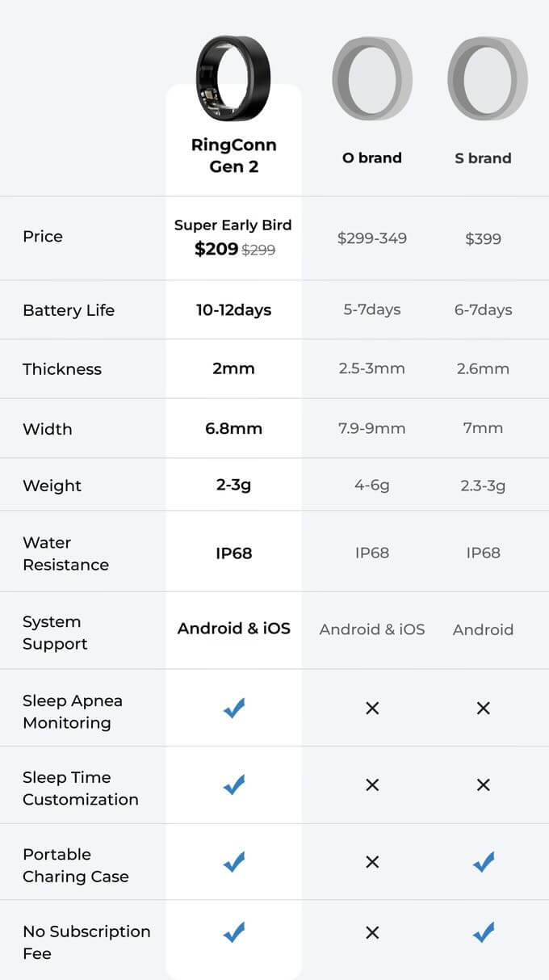Click the Battery Life row label
Image resolution: width=549 pixels, height=980 pixels.
pyautogui.click(x=69, y=310)
